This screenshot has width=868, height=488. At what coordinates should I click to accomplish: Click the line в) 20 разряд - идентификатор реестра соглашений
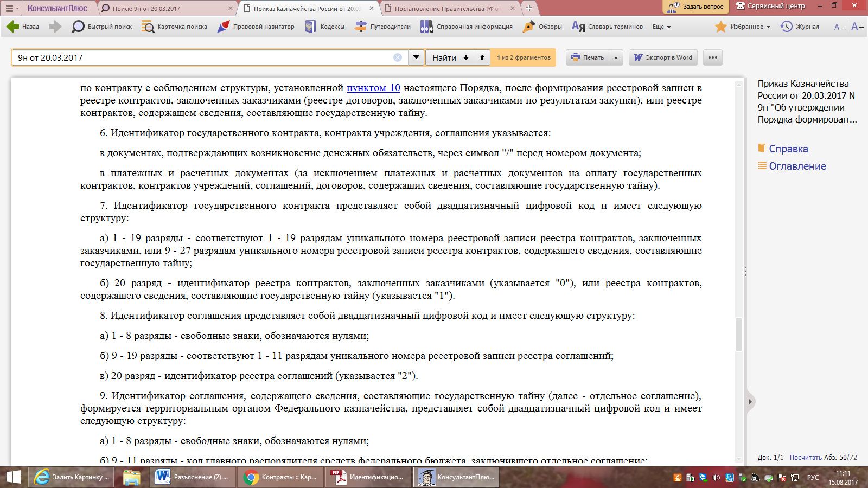pyautogui.click(x=259, y=376)
